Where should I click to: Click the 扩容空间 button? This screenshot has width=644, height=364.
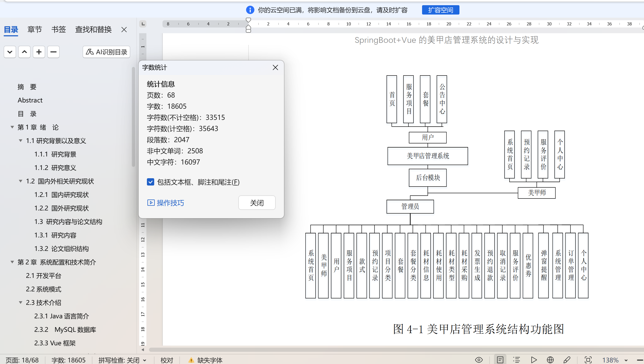pyautogui.click(x=440, y=10)
